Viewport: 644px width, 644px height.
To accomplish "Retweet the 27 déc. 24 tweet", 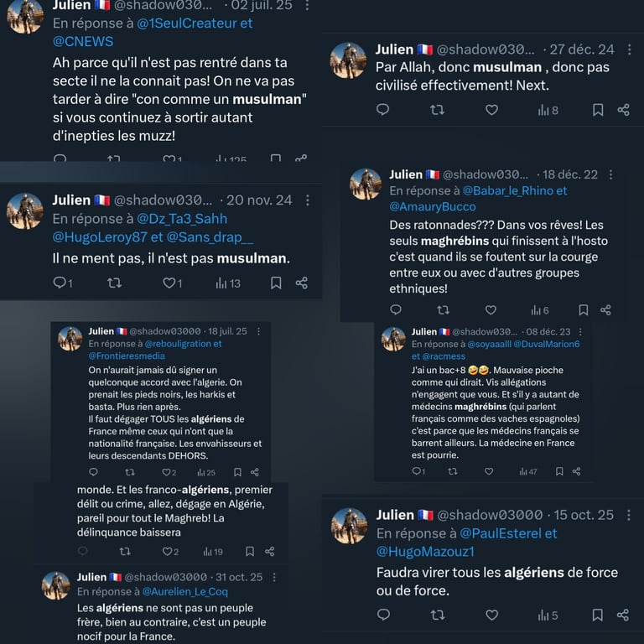I will tap(437, 110).
